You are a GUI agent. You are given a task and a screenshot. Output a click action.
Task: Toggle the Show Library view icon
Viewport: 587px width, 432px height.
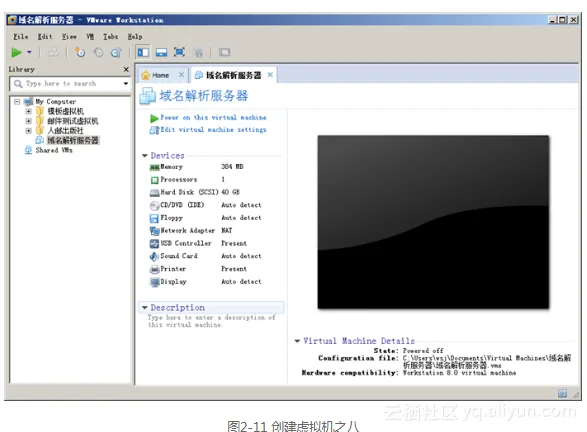click(143, 52)
